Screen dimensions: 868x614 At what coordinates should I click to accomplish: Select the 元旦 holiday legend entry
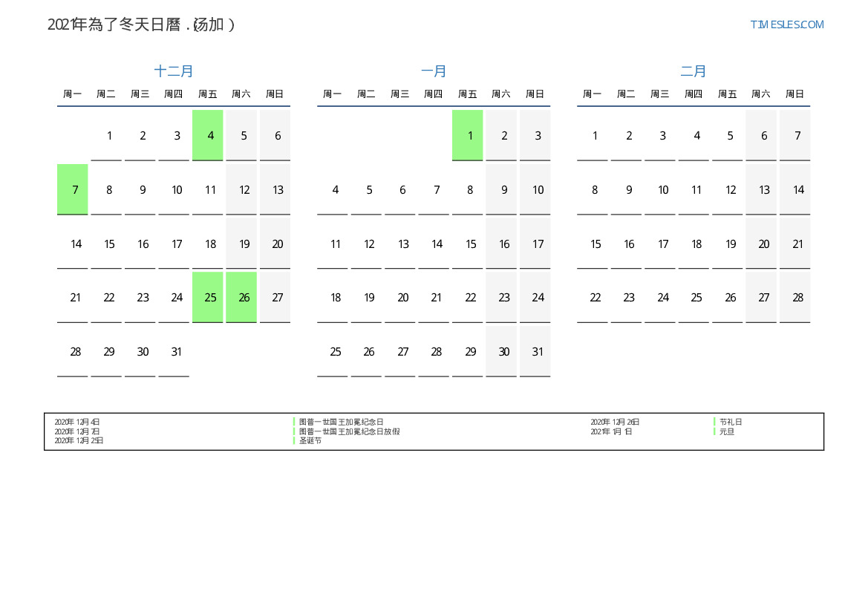(726, 431)
